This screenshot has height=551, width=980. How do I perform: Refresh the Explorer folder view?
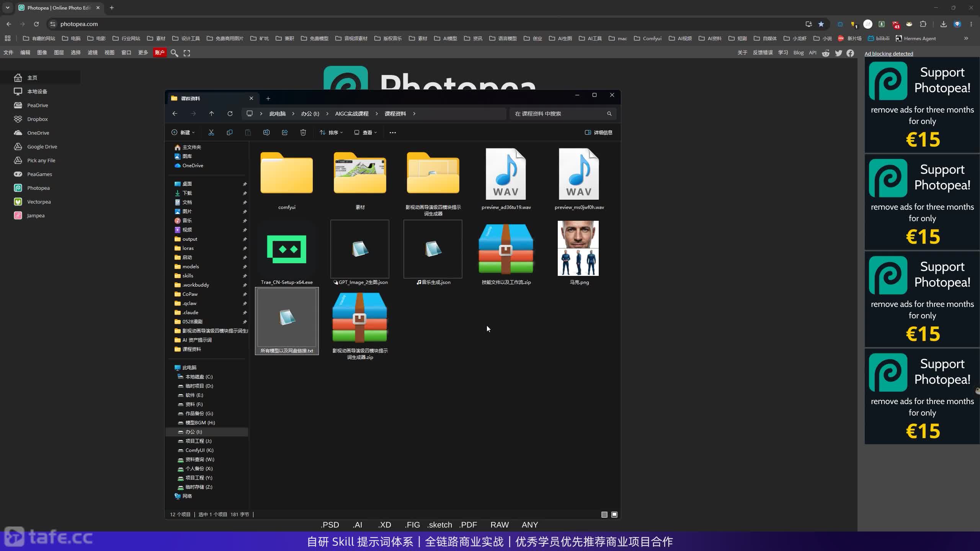coord(230,114)
